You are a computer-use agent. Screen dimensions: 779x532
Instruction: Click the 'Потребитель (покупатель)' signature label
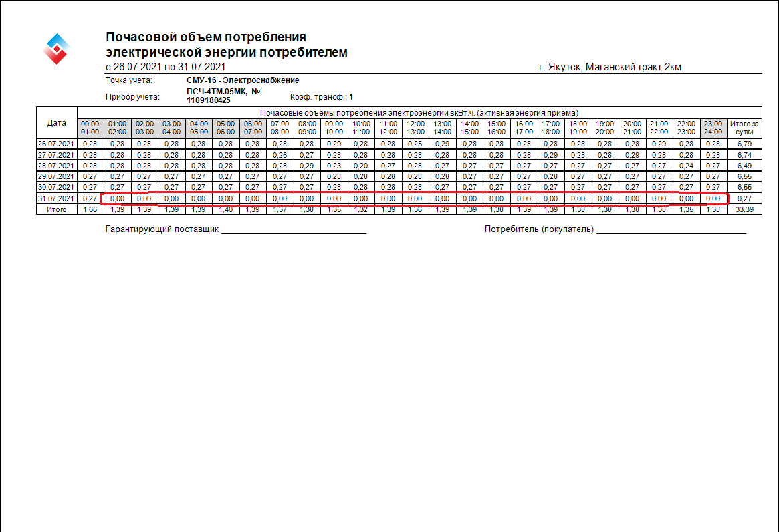pyautogui.click(x=539, y=229)
